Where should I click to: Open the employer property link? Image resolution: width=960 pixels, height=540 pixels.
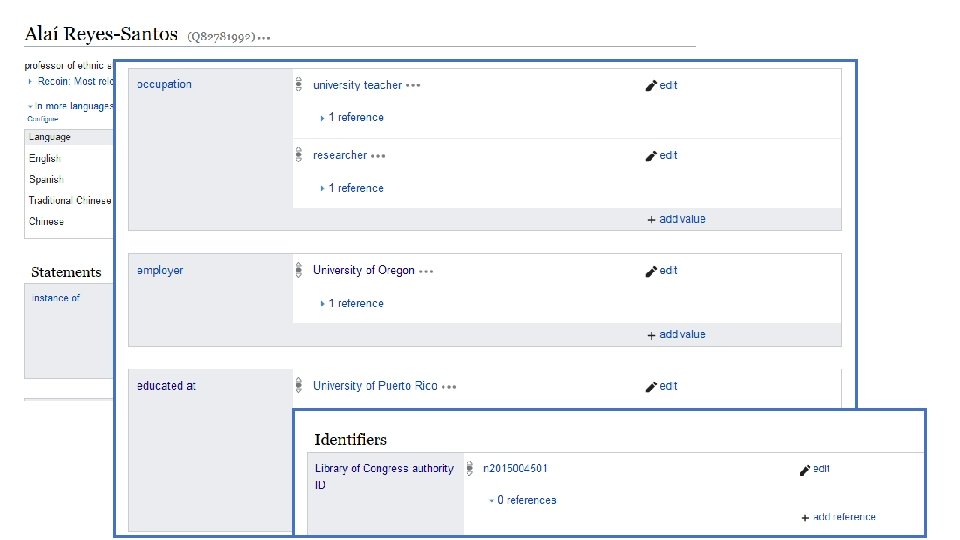160,270
